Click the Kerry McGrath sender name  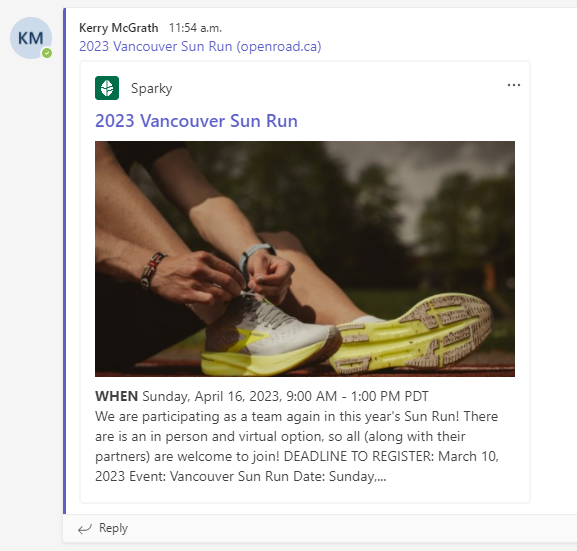118,28
